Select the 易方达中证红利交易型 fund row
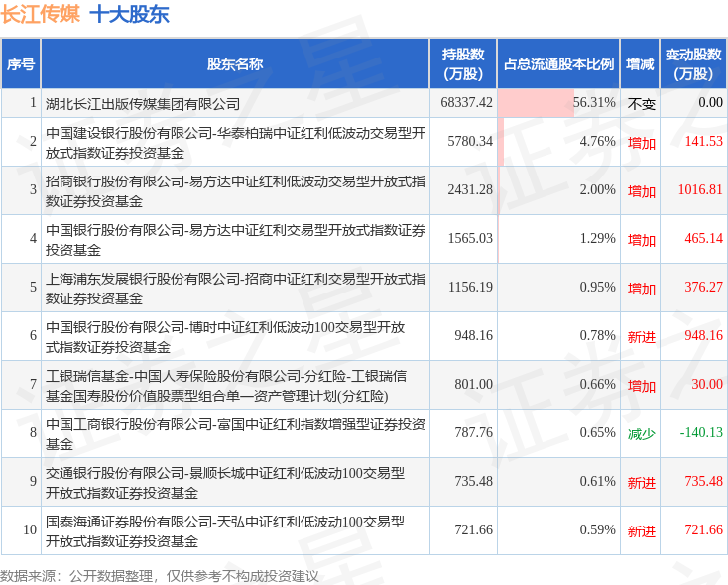This screenshot has height=585, width=728. point(364,239)
